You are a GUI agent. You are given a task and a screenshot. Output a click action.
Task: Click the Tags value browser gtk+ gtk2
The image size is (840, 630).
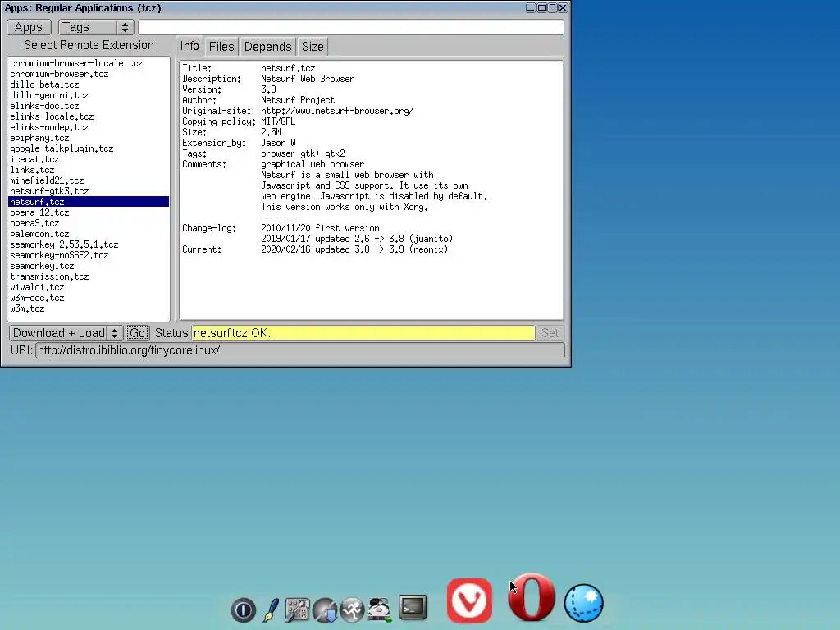(303, 153)
